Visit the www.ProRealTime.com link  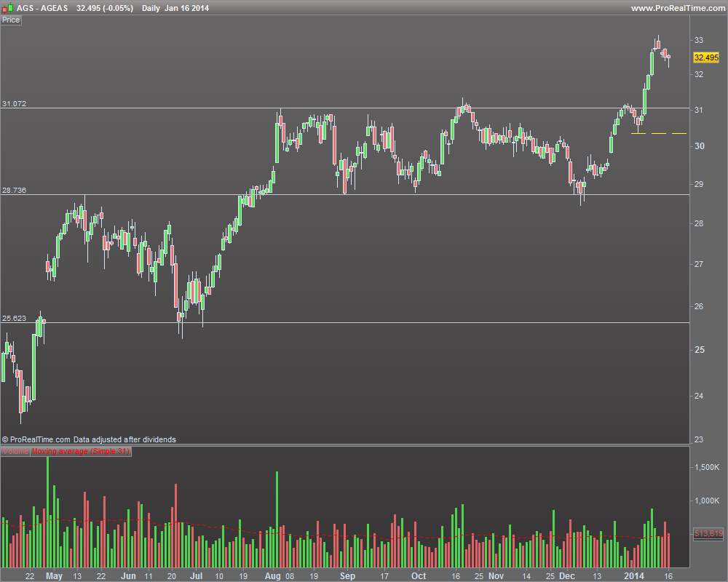[677, 8]
